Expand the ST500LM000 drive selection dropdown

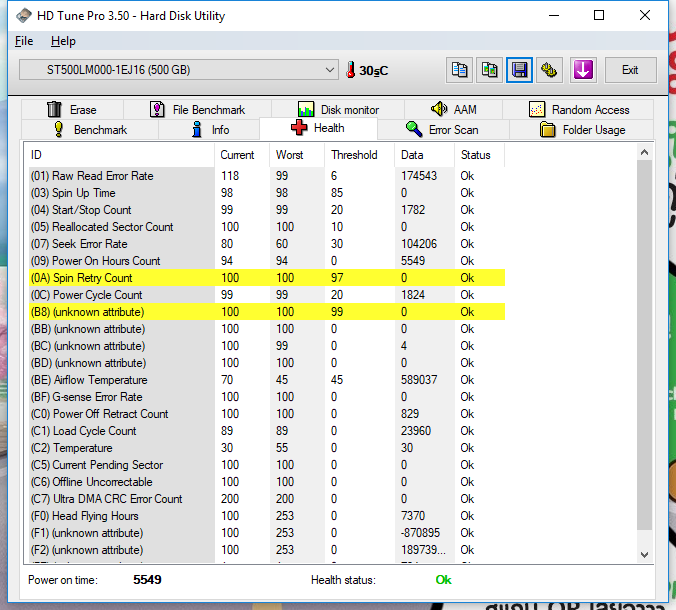coord(178,70)
